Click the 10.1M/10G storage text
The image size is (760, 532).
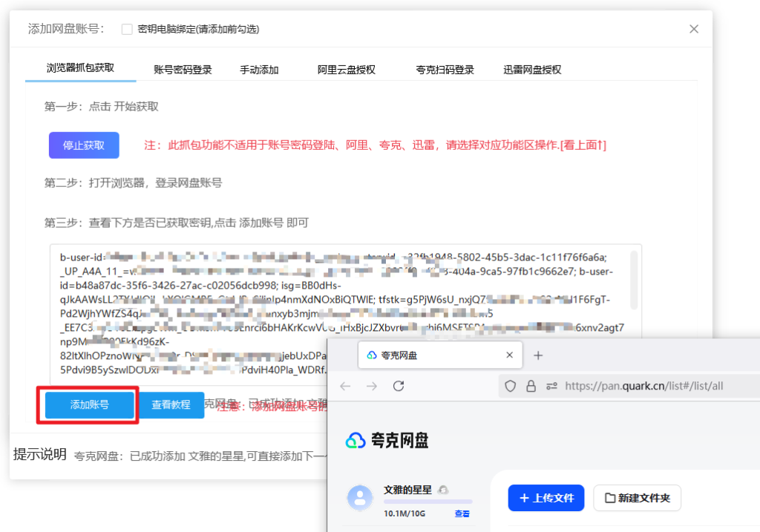click(404, 513)
